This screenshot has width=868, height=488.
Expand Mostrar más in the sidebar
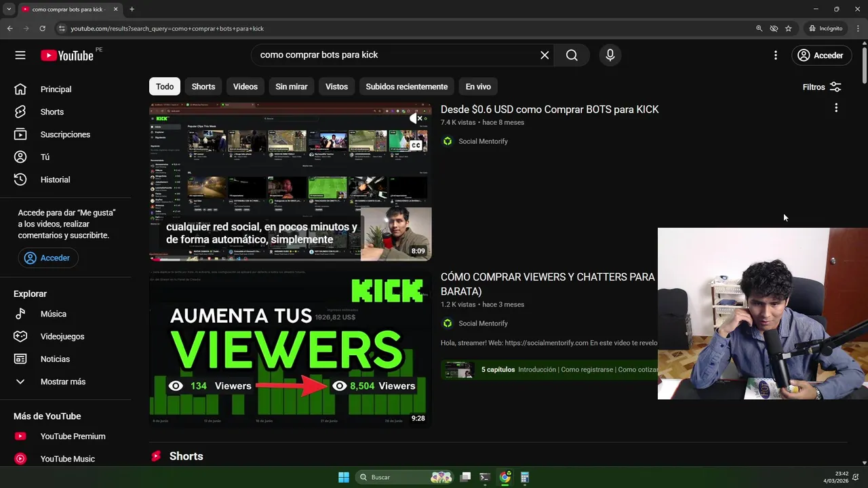click(x=64, y=382)
